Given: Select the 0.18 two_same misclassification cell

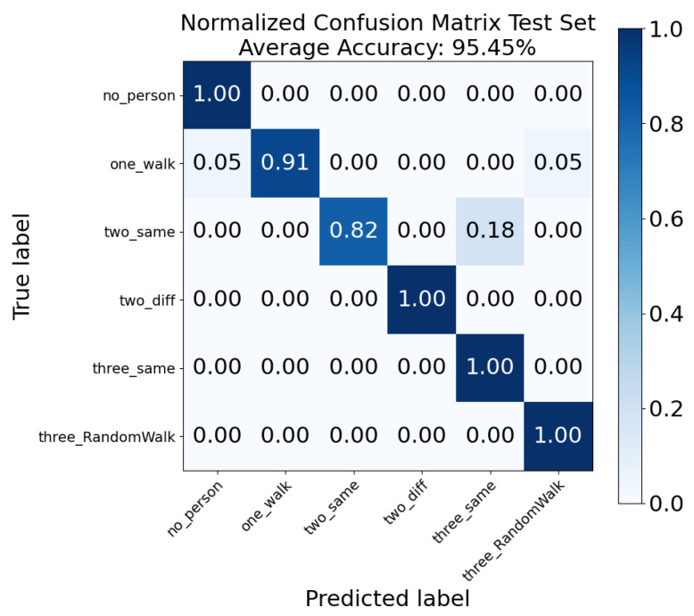Looking at the screenshot, I should [x=490, y=231].
